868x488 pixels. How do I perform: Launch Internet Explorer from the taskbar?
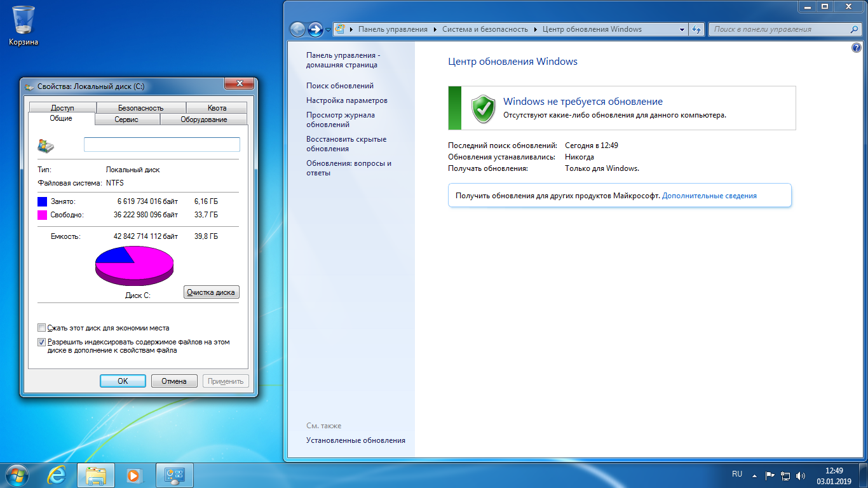[x=57, y=475]
